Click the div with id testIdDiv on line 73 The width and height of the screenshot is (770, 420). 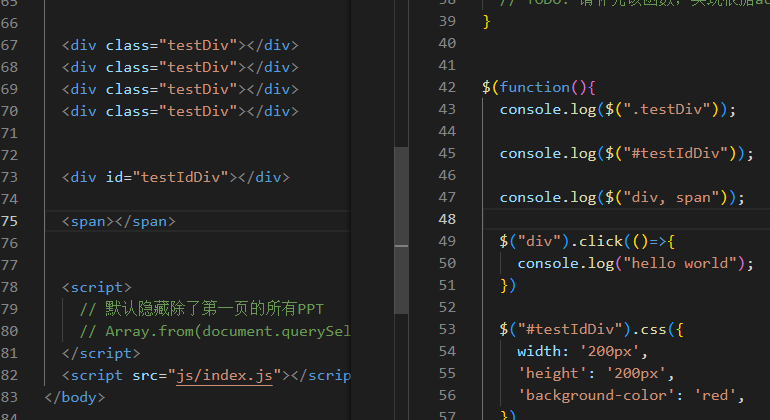(175, 177)
